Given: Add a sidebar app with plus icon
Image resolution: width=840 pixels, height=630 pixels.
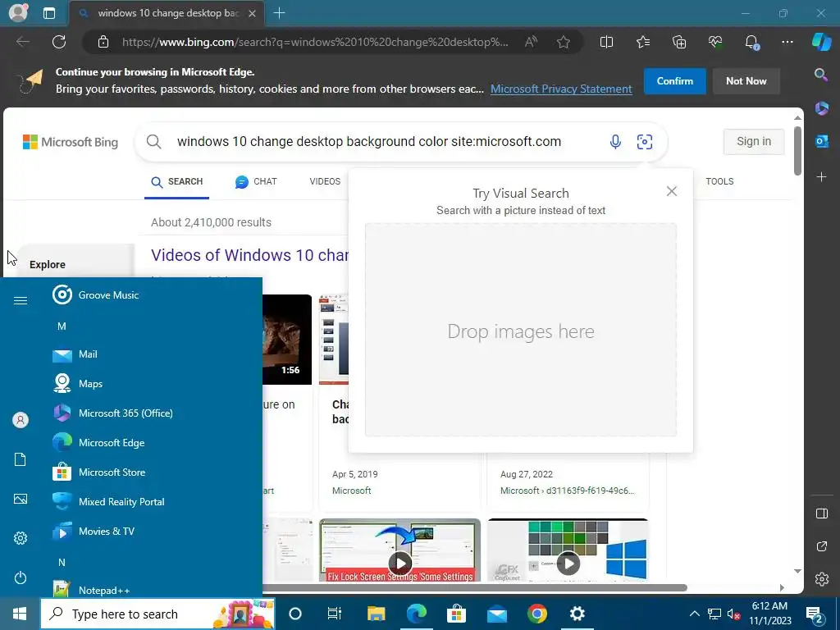Looking at the screenshot, I should coord(821,177).
